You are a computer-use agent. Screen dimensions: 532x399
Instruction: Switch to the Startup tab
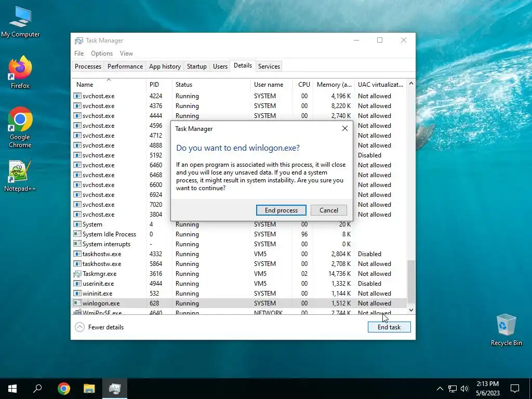point(197,66)
